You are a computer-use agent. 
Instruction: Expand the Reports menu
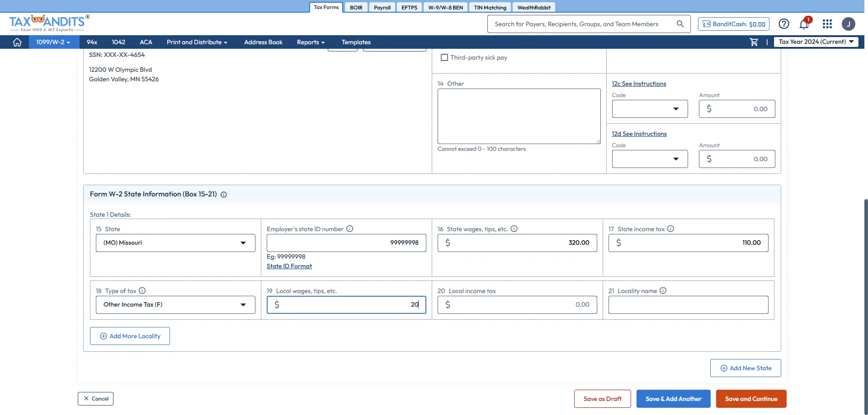(311, 42)
